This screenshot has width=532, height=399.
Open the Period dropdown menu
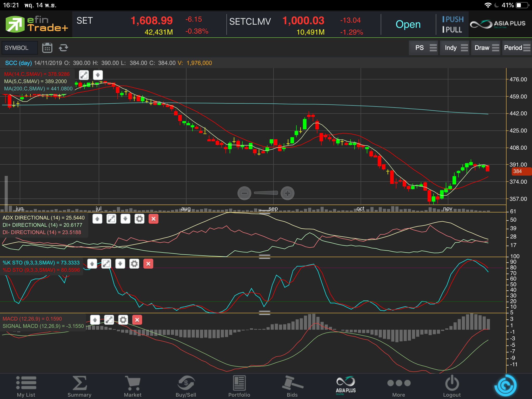click(517, 48)
